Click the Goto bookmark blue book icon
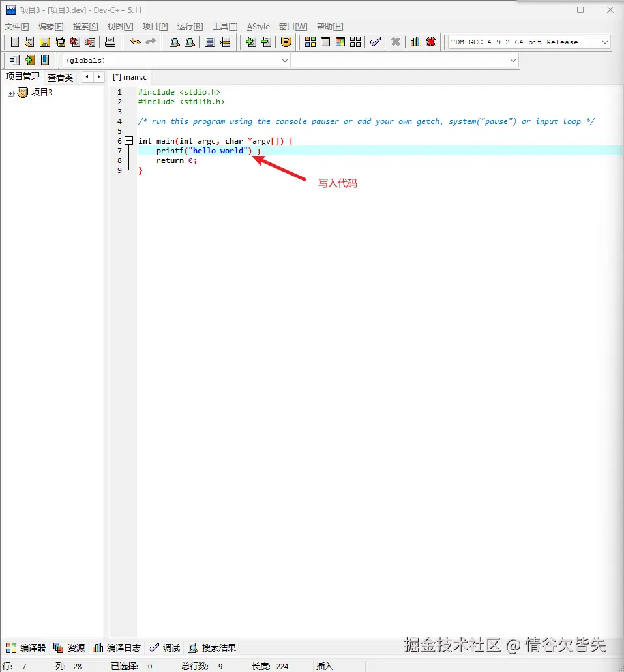Viewport: 624px width, 672px height. tap(44, 59)
